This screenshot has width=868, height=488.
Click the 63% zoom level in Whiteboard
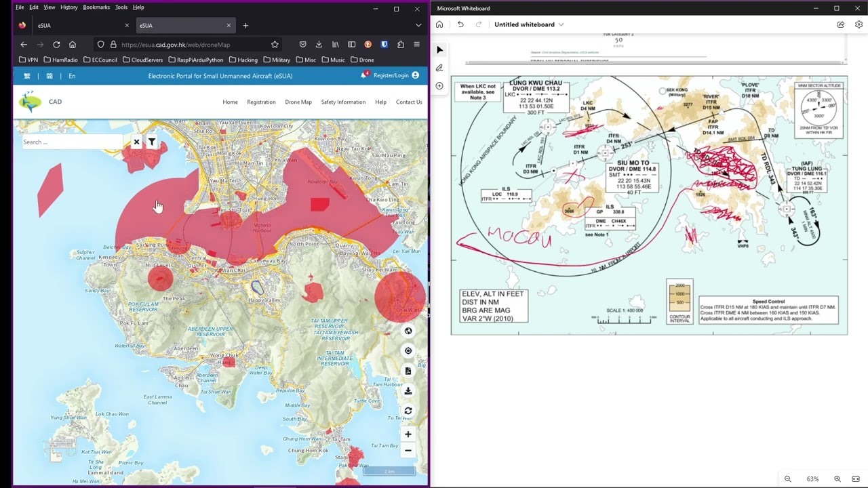tap(812, 479)
